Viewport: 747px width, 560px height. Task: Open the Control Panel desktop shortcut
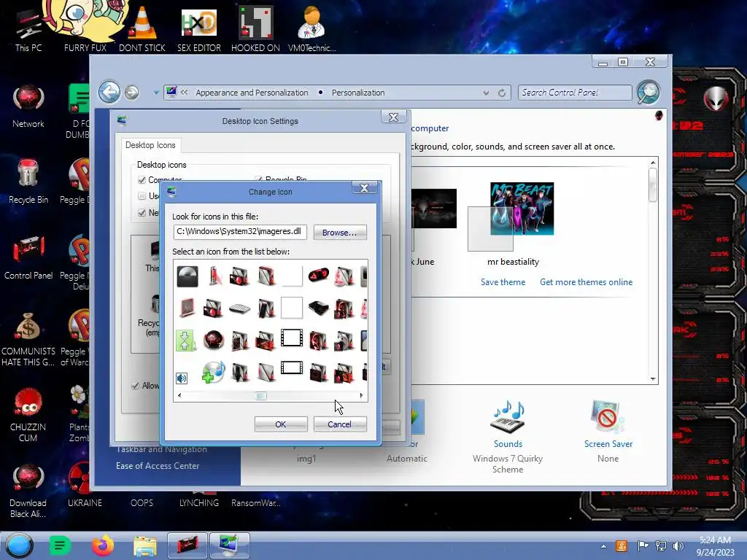pos(28,257)
